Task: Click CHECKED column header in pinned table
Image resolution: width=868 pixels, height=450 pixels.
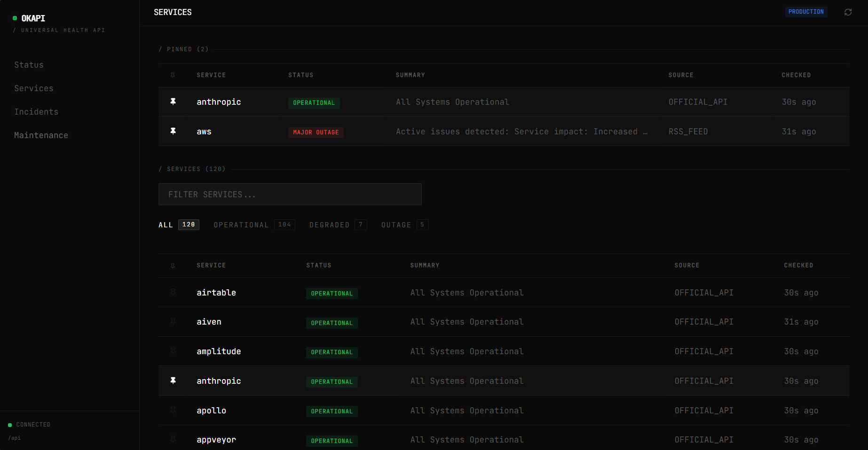Action: (796, 75)
